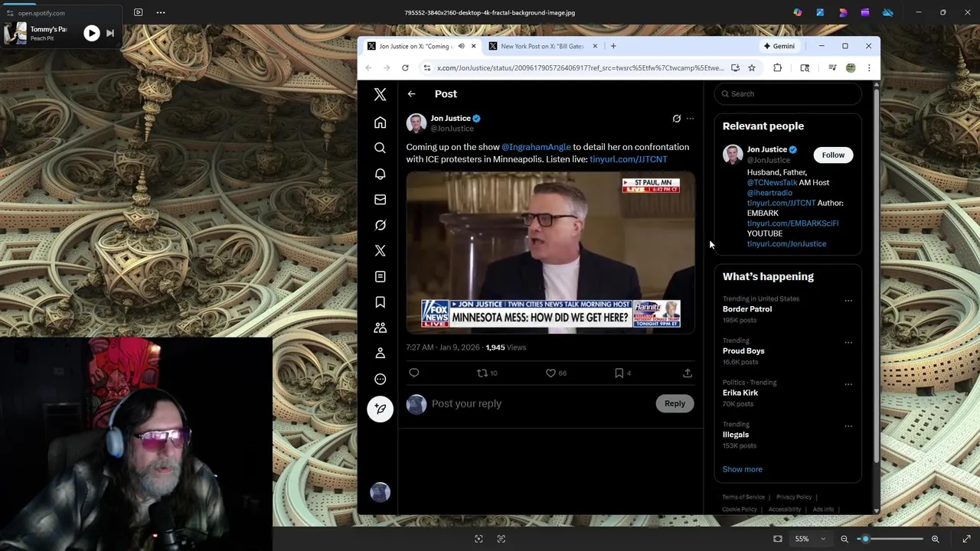The width and height of the screenshot is (980, 551).
Task: Go back using the Post arrow
Action: click(411, 93)
